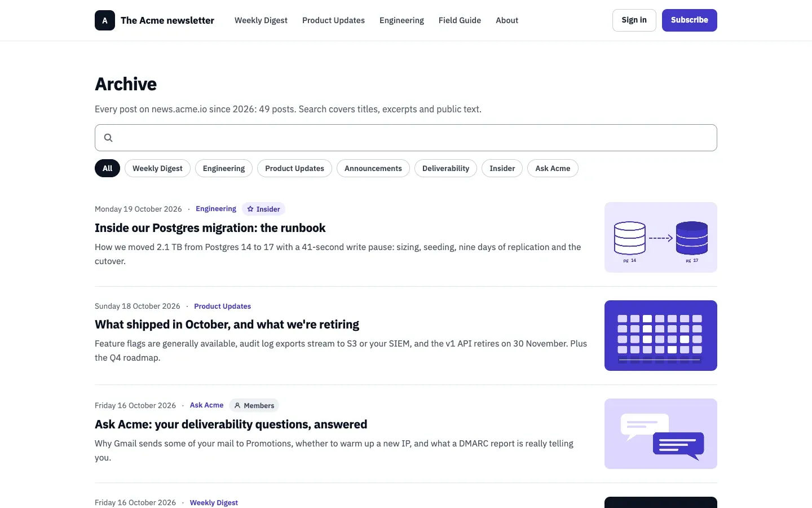Click the Acme "A" logo icon
This screenshot has width=812, height=508.
105,20
